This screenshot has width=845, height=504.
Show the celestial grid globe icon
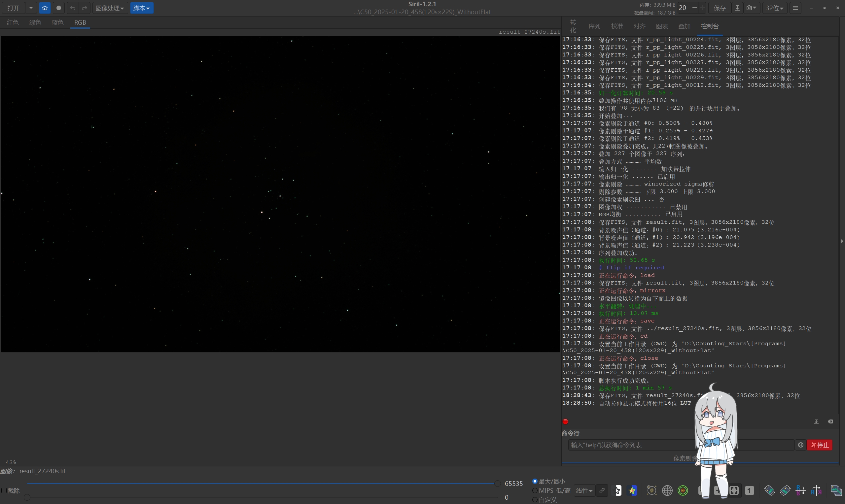click(667, 491)
